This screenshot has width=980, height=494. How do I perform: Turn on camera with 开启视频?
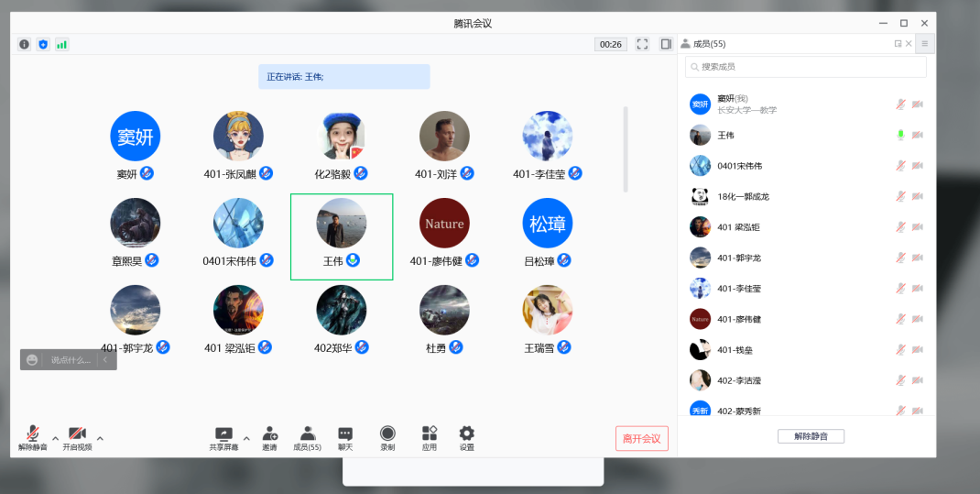click(77, 437)
